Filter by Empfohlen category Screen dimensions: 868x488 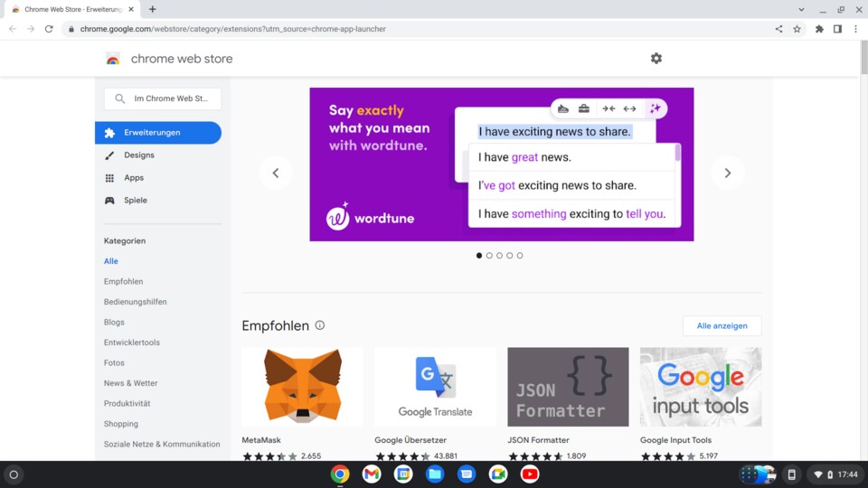pyautogui.click(x=124, y=282)
